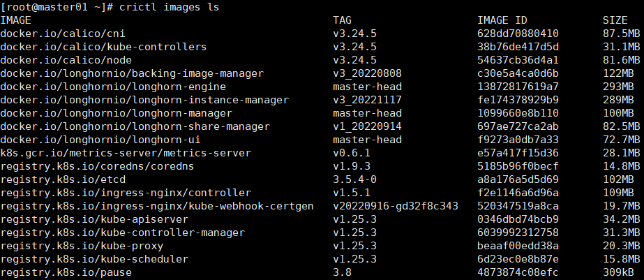Screen dimensions: 644x280
Task: Click the IMAGE column header
Action: (16, 20)
